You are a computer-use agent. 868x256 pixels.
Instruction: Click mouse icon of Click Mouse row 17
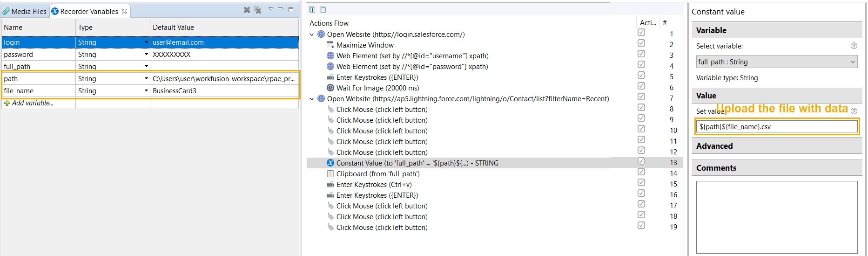tap(330, 206)
